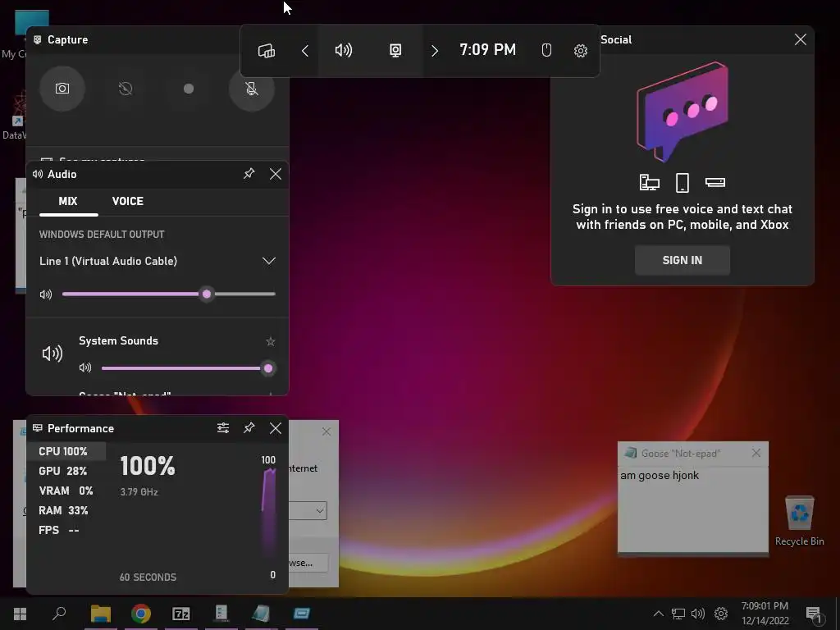Click the 7:09 PM Game Bar clock

pyautogui.click(x=487, y=50)
